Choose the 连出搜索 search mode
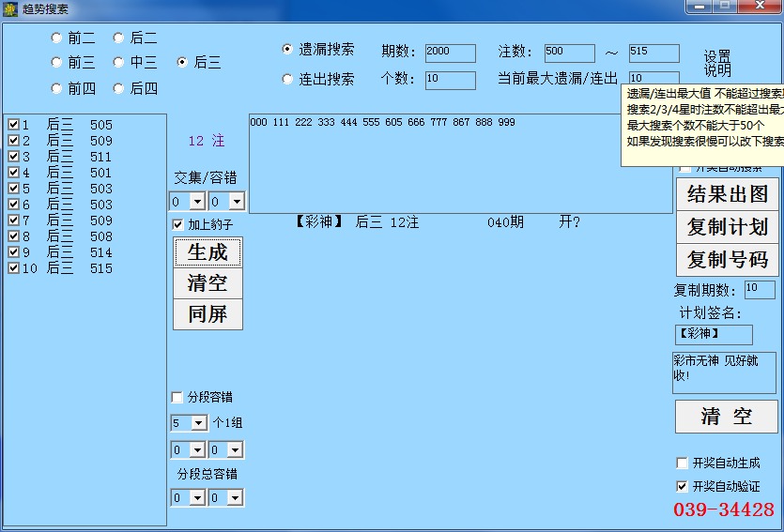This screenshot has height=532, width=784. pos(288,80)
